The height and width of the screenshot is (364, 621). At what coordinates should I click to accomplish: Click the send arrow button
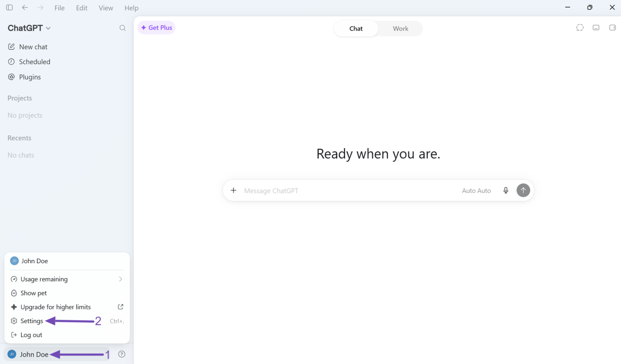[x=523, y=190]
